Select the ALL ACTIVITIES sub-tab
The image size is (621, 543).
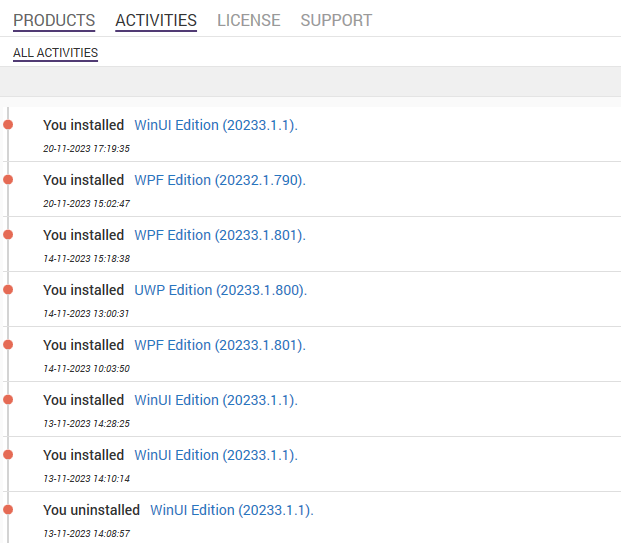pos(55,53)
